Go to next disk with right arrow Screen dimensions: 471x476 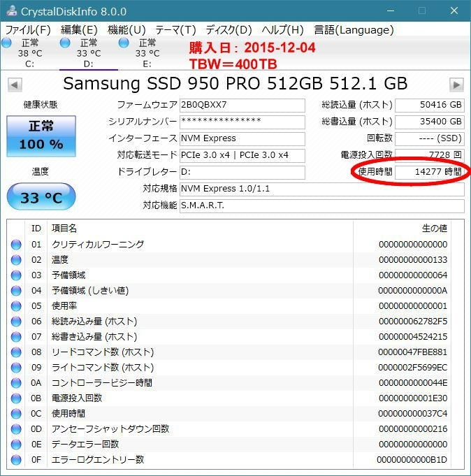click(x=456, y=85)
